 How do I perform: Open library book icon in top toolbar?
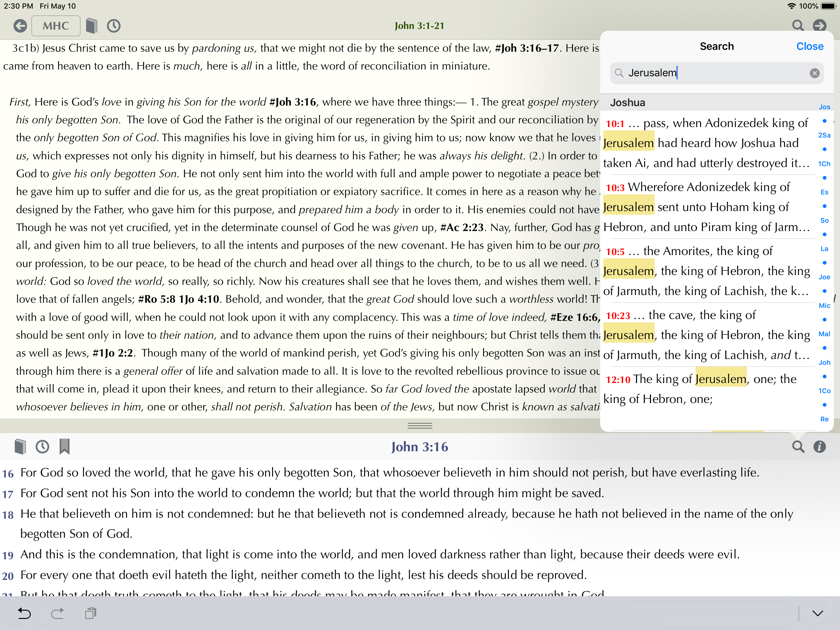tap(91, 26)
